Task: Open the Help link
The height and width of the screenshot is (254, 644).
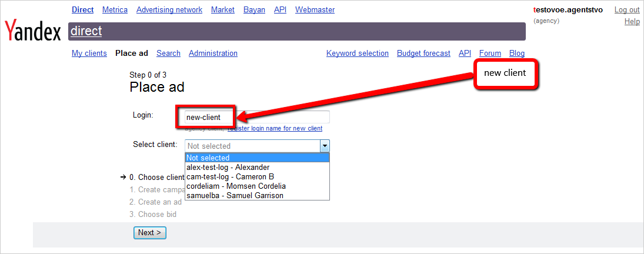Action: [632, 21]
